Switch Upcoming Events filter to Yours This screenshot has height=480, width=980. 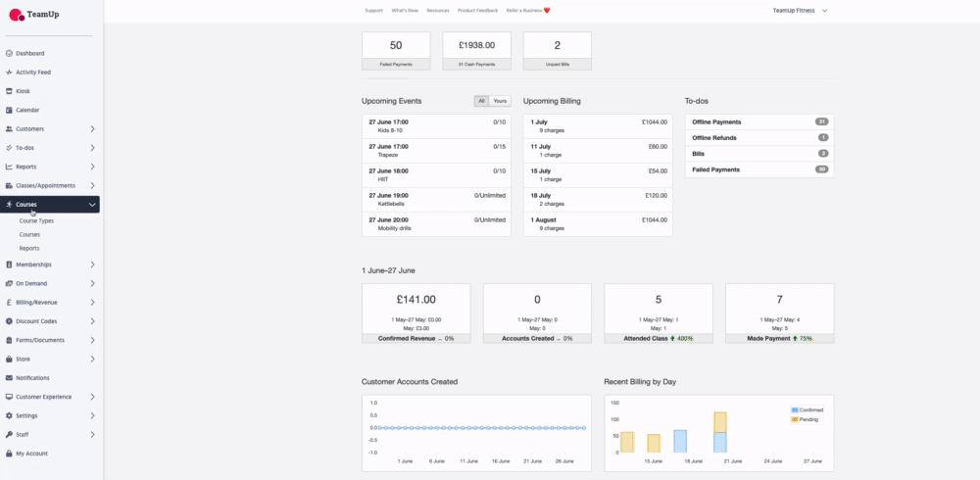[500, 101]
